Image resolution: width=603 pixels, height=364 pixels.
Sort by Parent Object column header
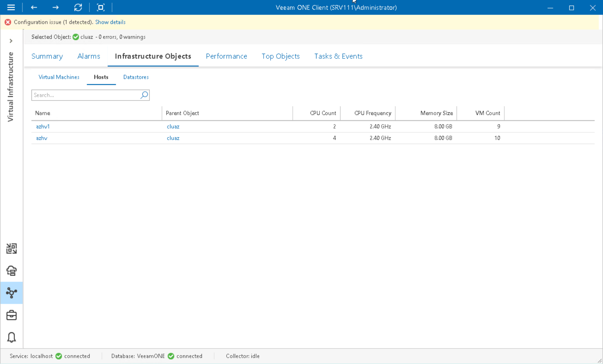coord(227,113)
